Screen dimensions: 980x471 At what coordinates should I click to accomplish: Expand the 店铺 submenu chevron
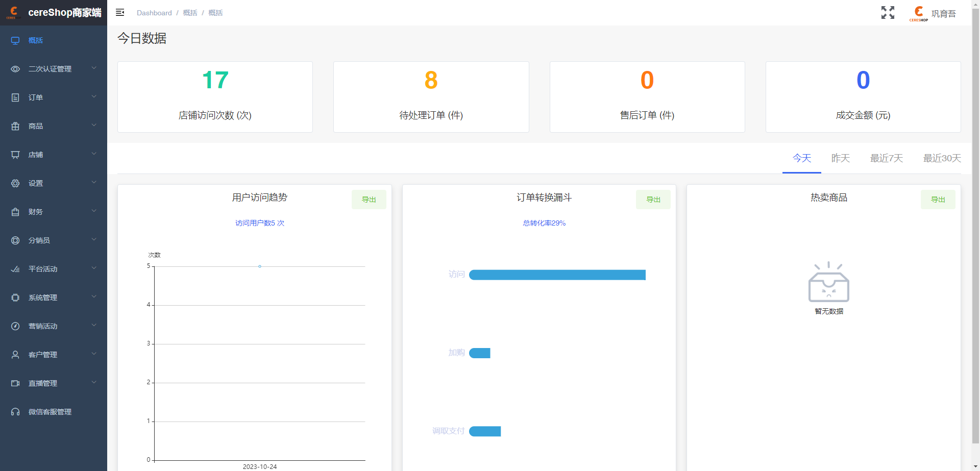coord(94,154)
